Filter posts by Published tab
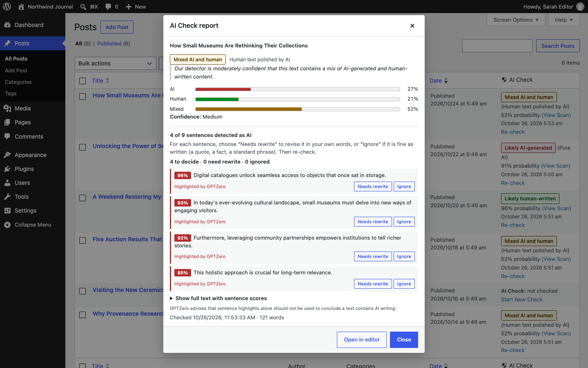The height and width of the screenshot is (368, 588). click(x=109, y=43)
